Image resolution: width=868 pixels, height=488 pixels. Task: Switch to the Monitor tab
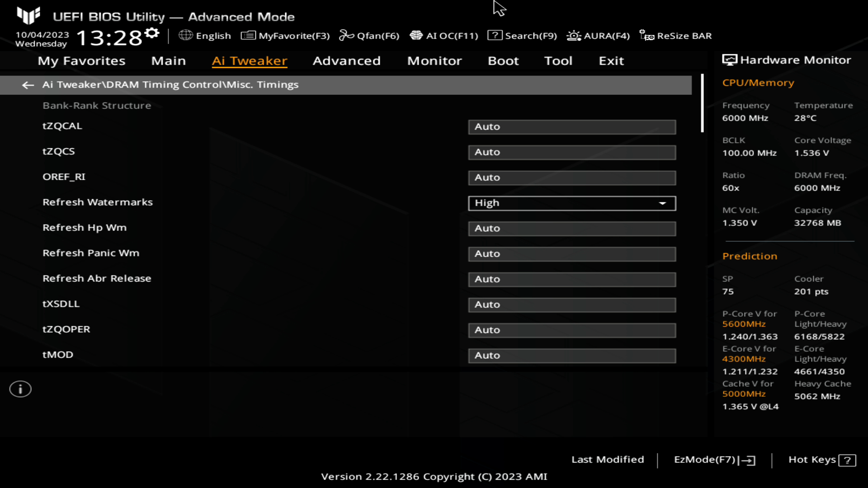coord(434,61)
